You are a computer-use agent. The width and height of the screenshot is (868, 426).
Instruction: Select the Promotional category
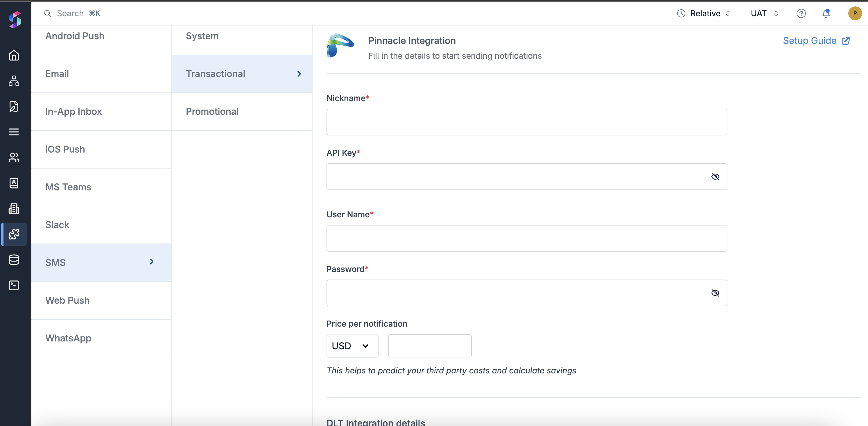coord(242,112)
